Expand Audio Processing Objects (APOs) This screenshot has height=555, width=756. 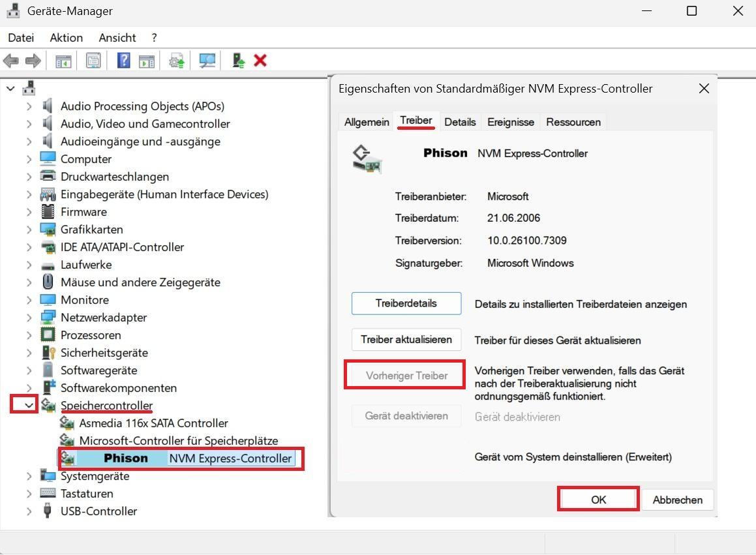pyautogui.click(x=29, y=106)
